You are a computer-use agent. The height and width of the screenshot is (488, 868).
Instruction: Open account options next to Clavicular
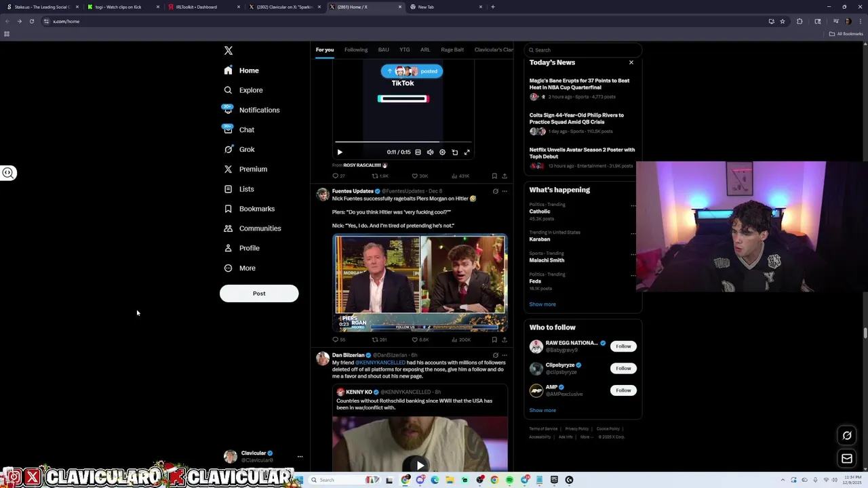(300, 457)
